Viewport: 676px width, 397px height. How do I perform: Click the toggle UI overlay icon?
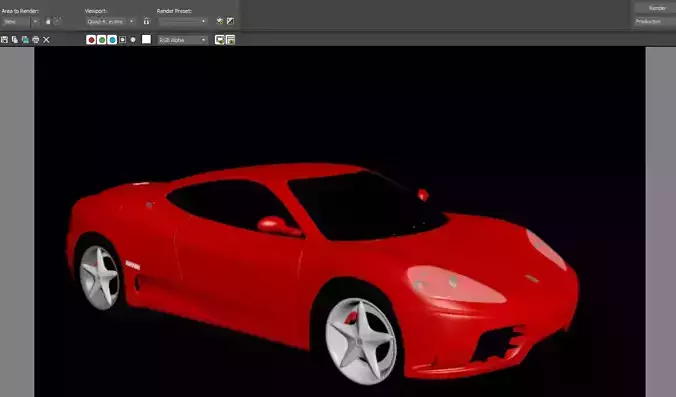pos(220,40)
